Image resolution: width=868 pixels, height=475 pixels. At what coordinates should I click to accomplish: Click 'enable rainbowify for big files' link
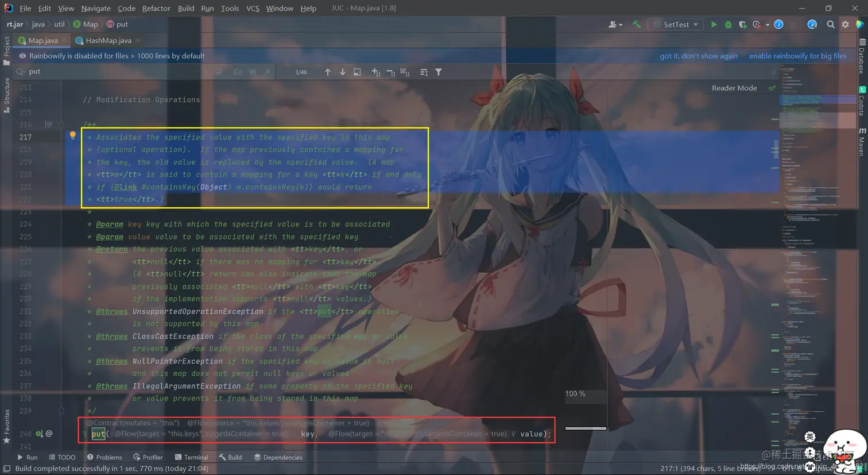coord(798,56)
